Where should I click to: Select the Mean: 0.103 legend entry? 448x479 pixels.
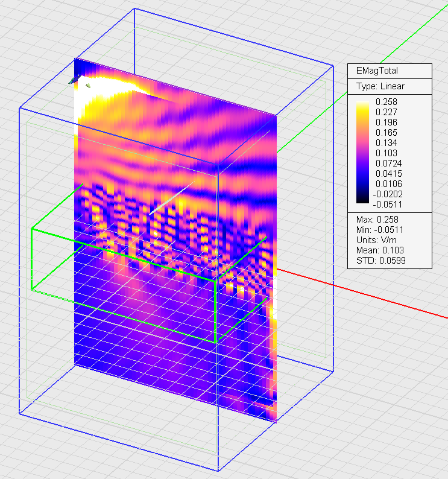[379, 250]
